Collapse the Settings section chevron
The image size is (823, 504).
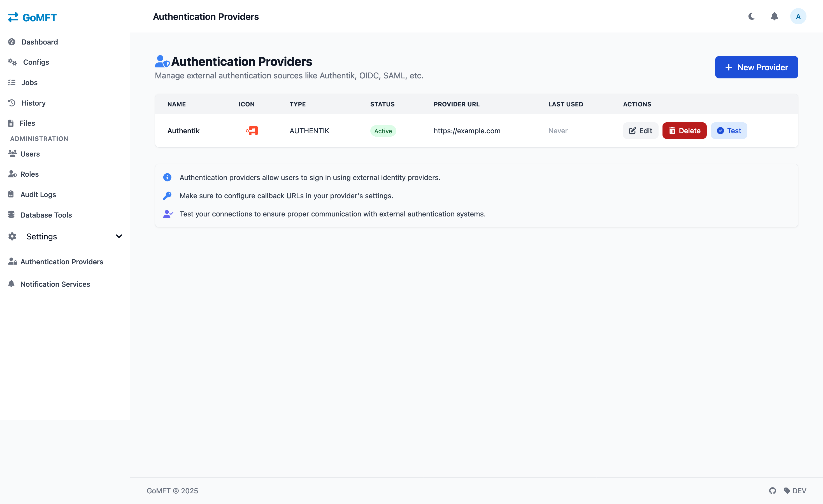[119, 236]
